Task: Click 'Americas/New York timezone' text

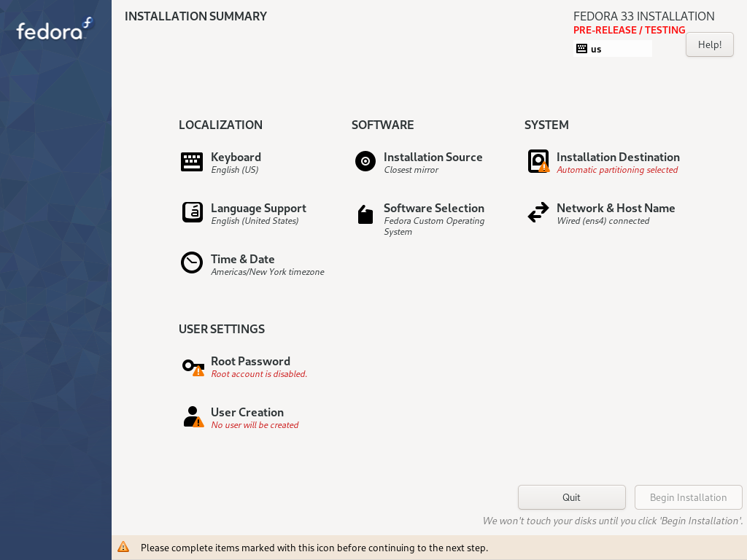Action: (x=268, y=272)
